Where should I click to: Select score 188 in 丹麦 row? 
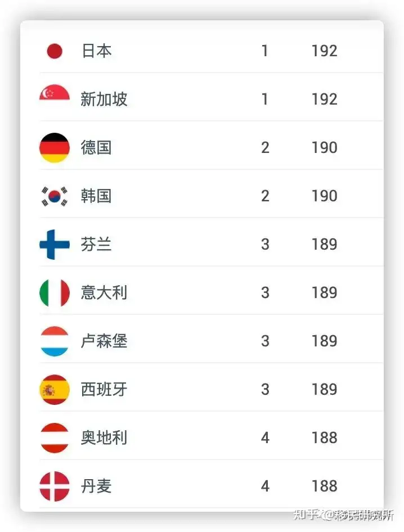coord(325,486)
